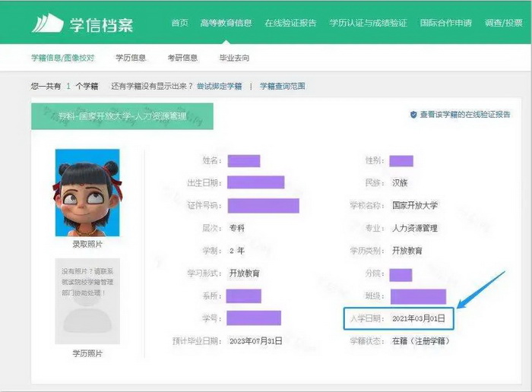Click the 学号 field label
The height and width of the screenshot is (392, 532).
212,318
